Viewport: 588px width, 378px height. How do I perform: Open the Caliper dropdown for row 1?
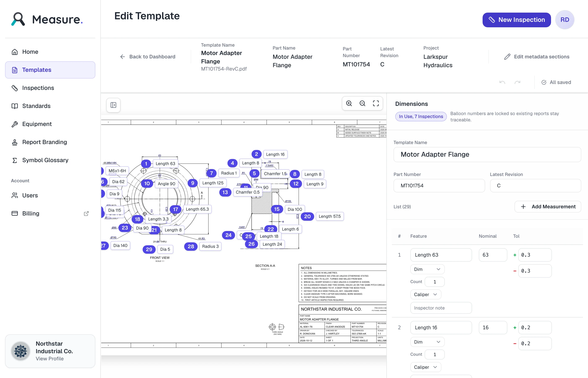coord(425,295)
